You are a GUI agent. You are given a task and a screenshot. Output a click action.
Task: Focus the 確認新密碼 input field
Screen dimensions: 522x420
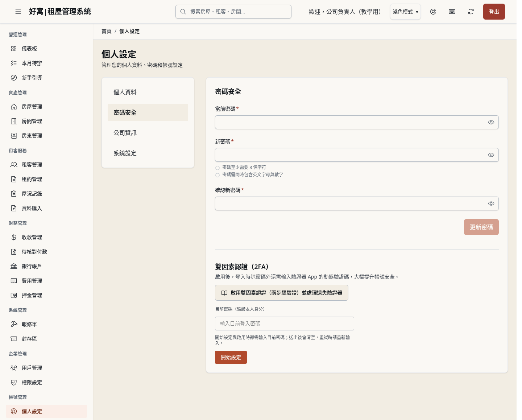click(357, 203)
